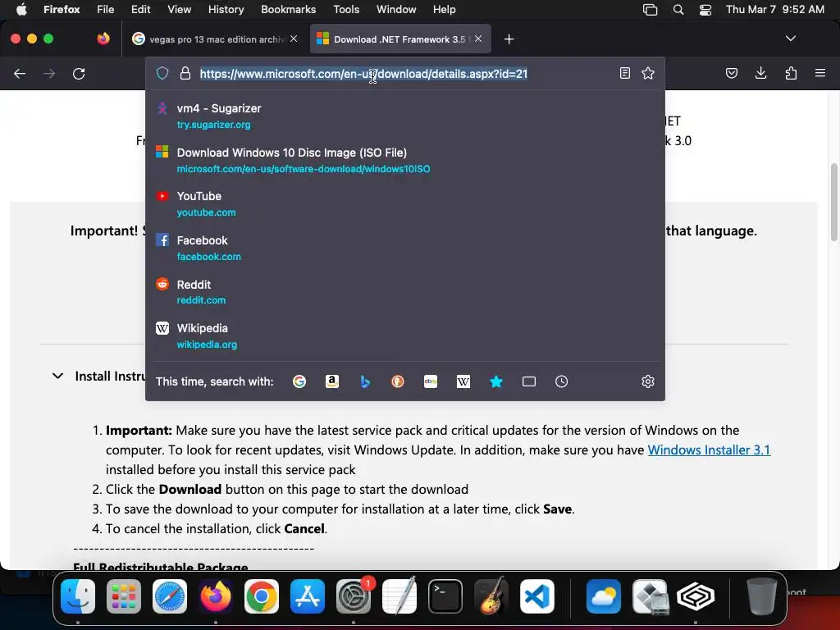Image resolution: width=840 pixels, height=630 pixels.
Task: Open the Firefox hamburger menu
Action: pos(820,73)
